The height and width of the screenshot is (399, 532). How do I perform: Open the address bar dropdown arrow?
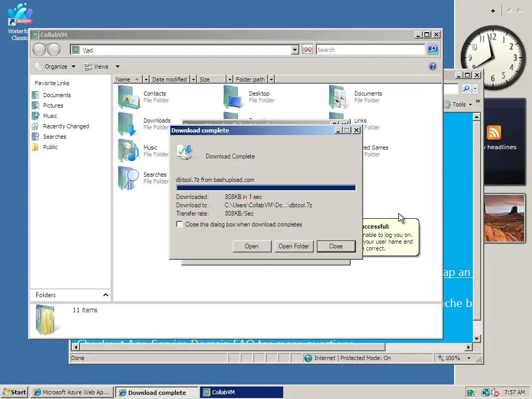point(295,50)
